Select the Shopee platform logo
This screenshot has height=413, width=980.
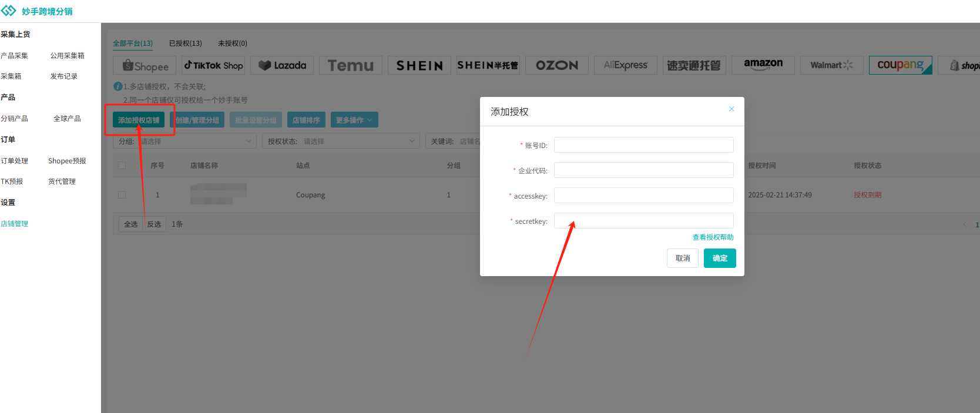coord(145,65)
